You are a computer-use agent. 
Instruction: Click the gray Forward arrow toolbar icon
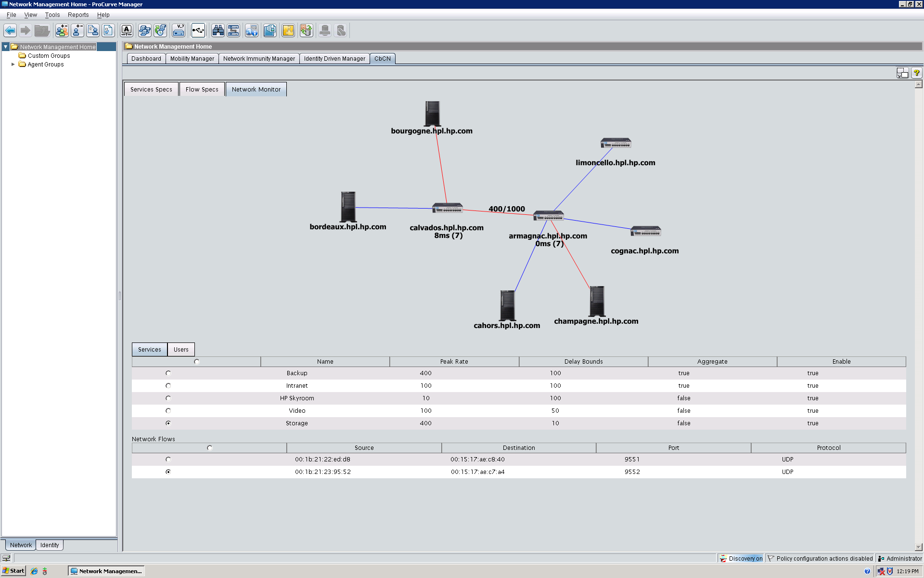(x=26, y=31)
